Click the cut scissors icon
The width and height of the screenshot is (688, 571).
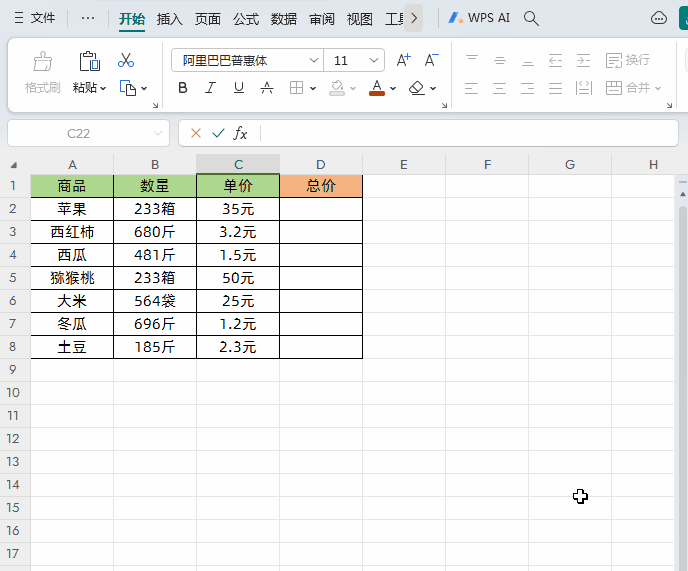[x=126, y=60]
